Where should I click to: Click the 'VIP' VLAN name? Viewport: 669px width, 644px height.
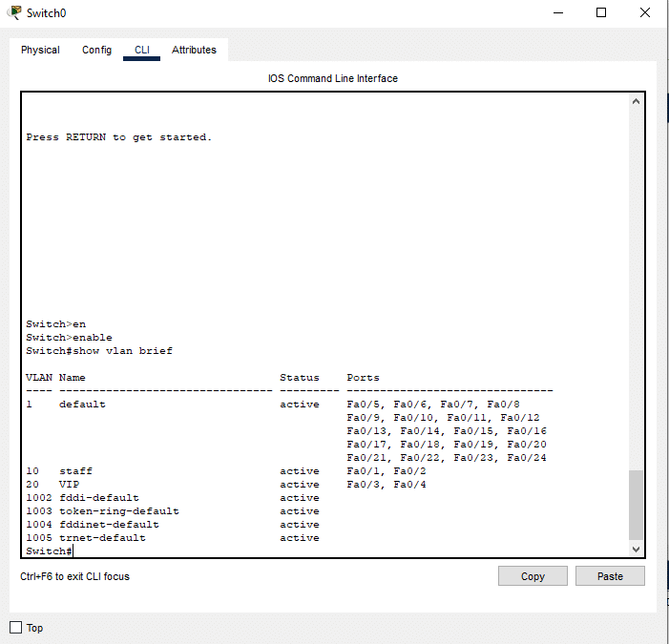pyautogui.click(x=69, y=484)
